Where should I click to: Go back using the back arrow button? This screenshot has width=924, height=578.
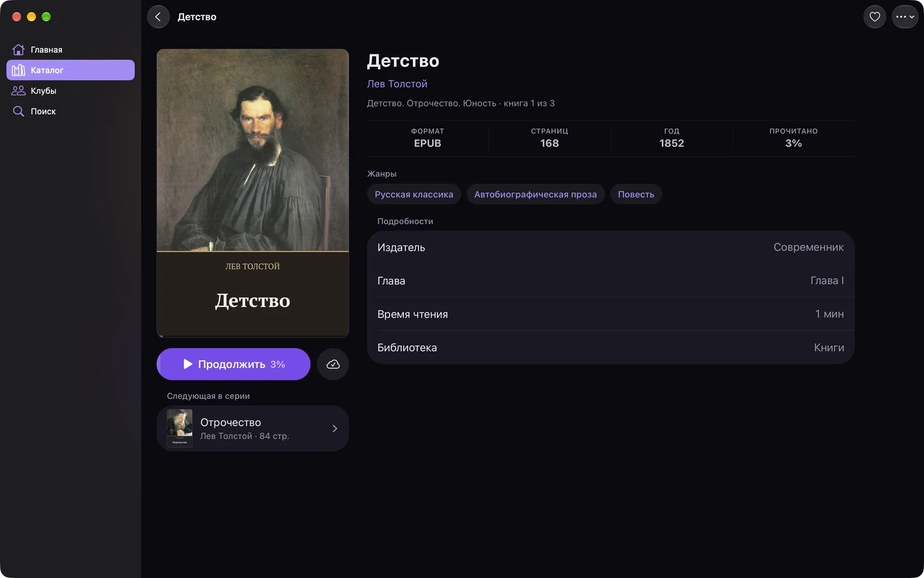(x=158, y=17)
